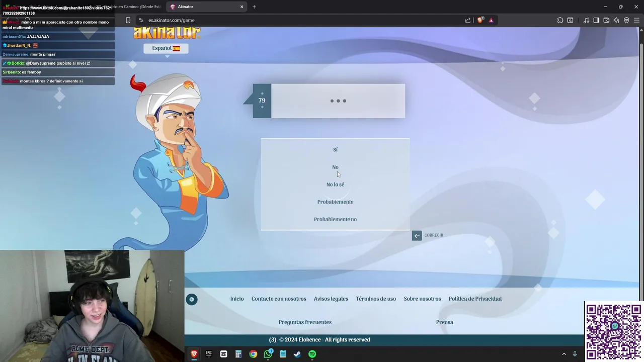This screenshot has height=362, width=644.
Task: Open 'Contacte con nosotros' link
Action: point(279,299)
